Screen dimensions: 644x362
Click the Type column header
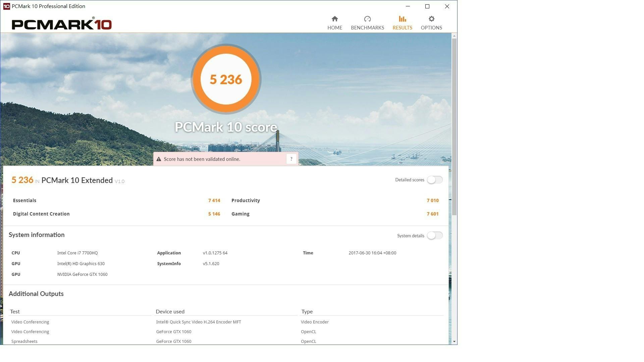point(307,312)
